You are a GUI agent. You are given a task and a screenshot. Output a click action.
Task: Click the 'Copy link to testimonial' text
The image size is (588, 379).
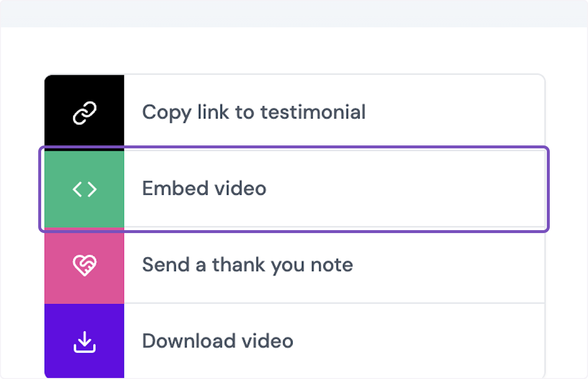[253, 112]
